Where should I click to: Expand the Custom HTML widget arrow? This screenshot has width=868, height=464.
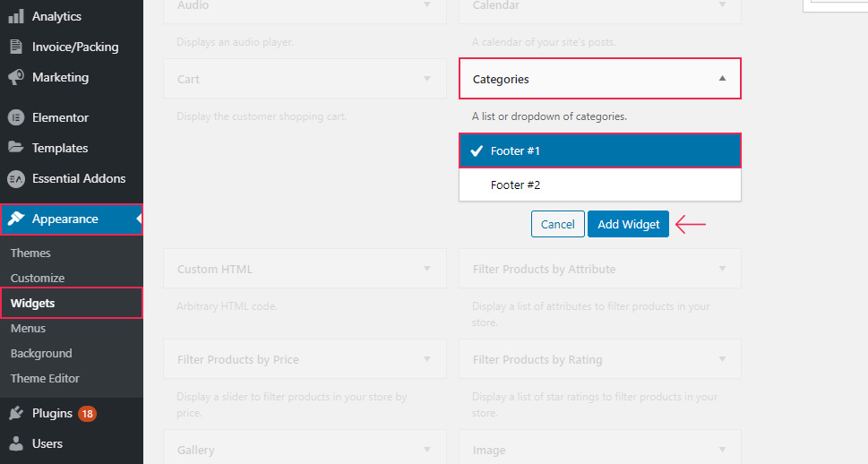[x=427, y=269]
